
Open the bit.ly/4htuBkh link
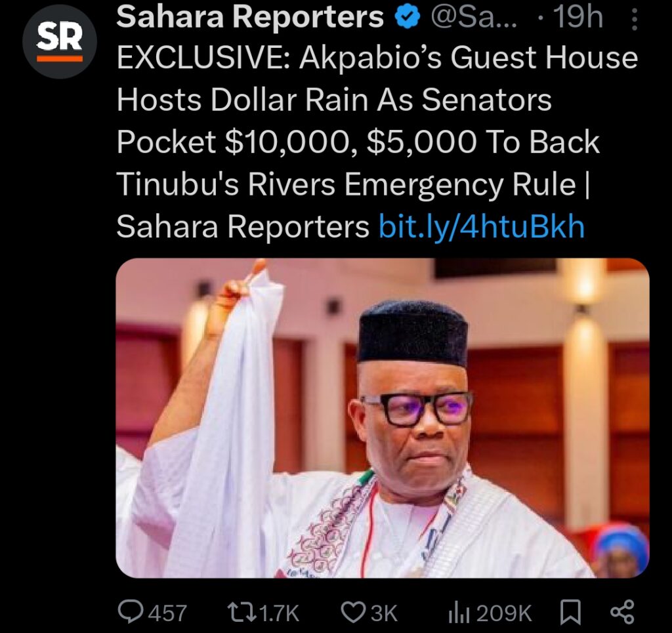(481, 227)
